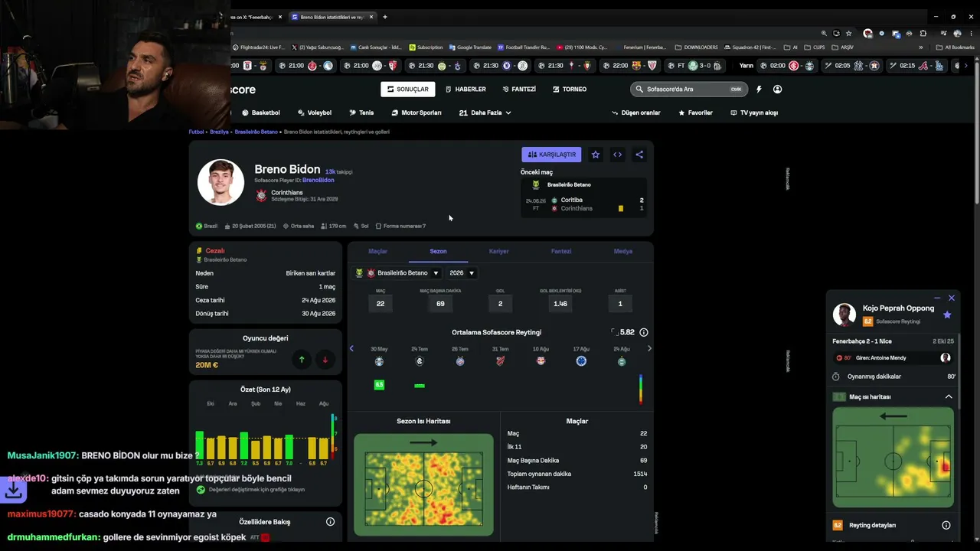
Task: Favorite Kojo Peprah Oppong with star
Action: tap(947, 315)
